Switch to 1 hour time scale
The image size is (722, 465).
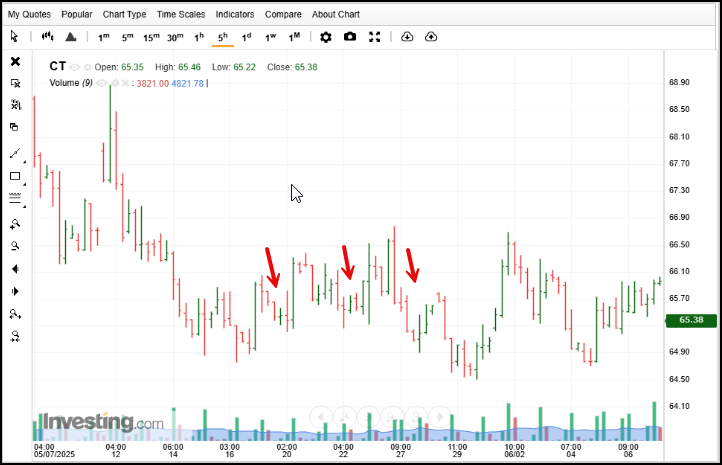click(199, 37)
